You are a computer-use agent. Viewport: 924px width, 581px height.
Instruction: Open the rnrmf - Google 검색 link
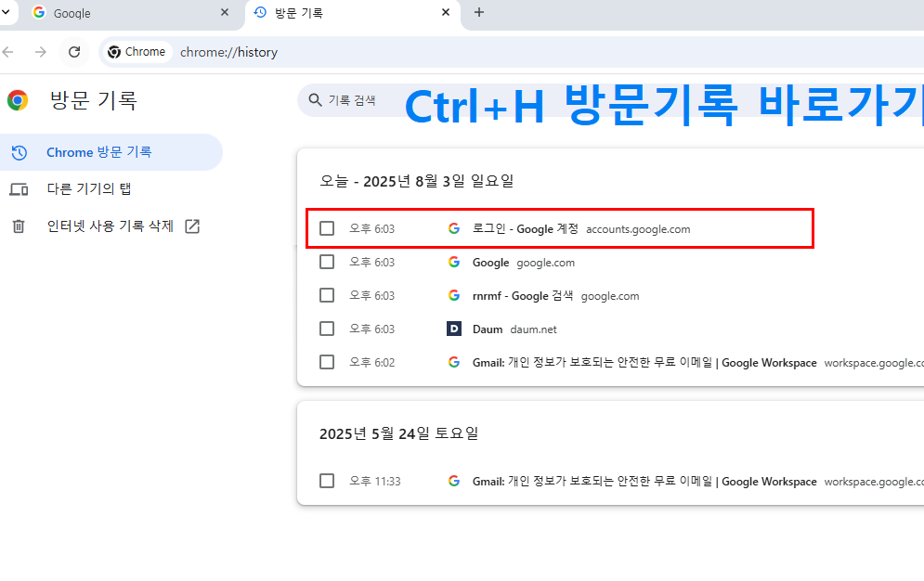523,295
